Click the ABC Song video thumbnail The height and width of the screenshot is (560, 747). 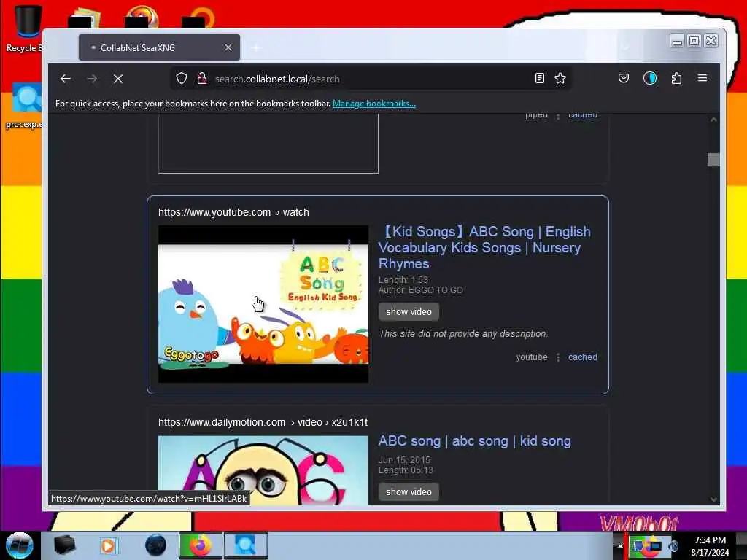263,304
